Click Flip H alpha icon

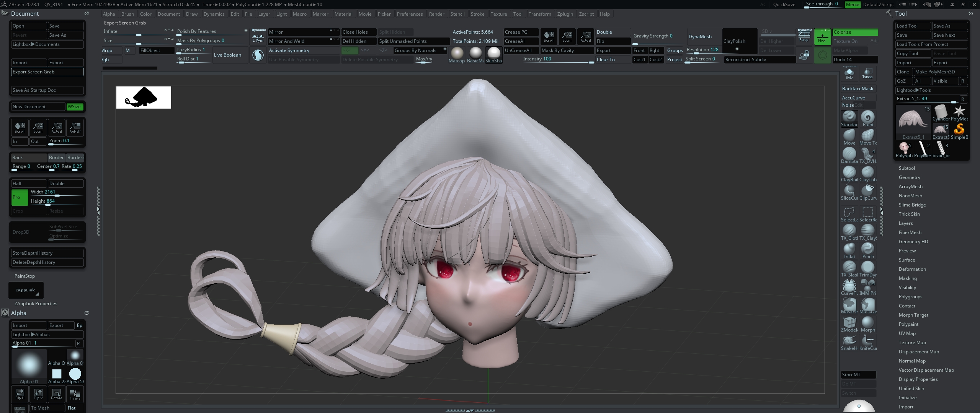click(x=20, y=394)
